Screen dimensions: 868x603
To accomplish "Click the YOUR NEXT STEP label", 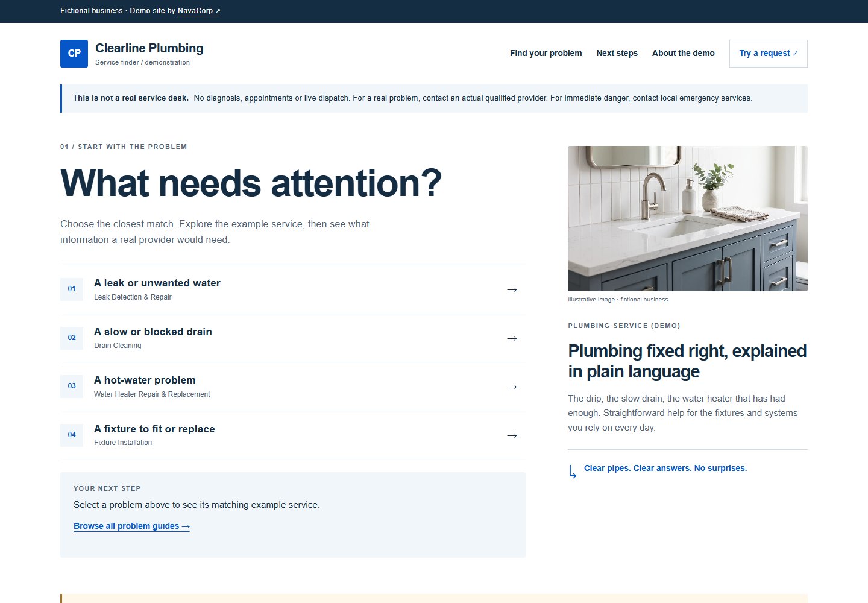I will (x=107, y=488).
